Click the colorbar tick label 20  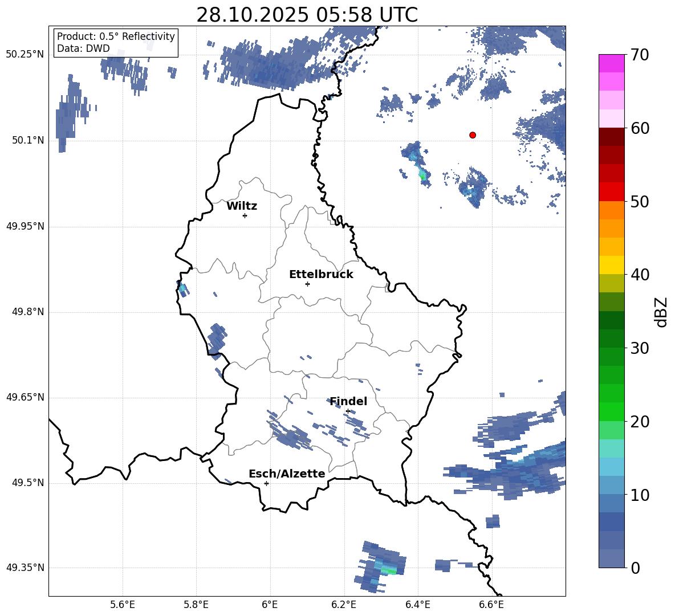tap(640, 421)
